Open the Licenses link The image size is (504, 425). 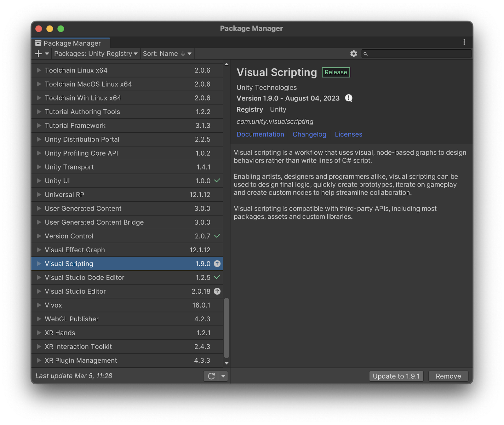[x=348, y=134]
